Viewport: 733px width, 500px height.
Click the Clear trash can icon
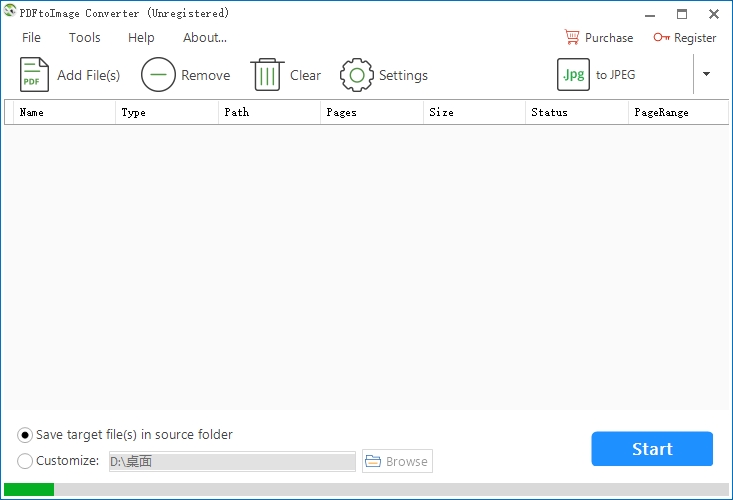coord(267,74)
